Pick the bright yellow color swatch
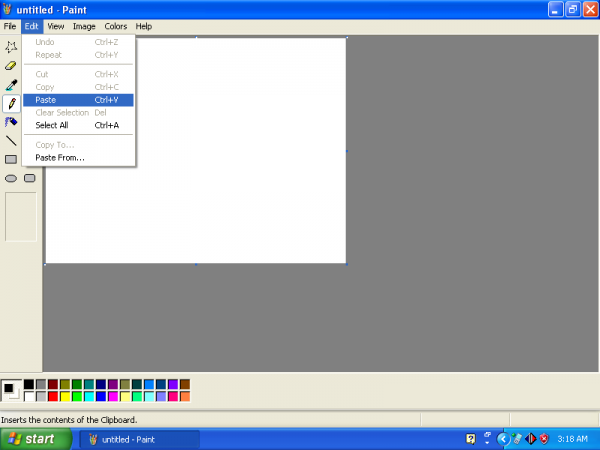Image resolution: width=600 pixels, height=450 pixels. pos(65,396)
